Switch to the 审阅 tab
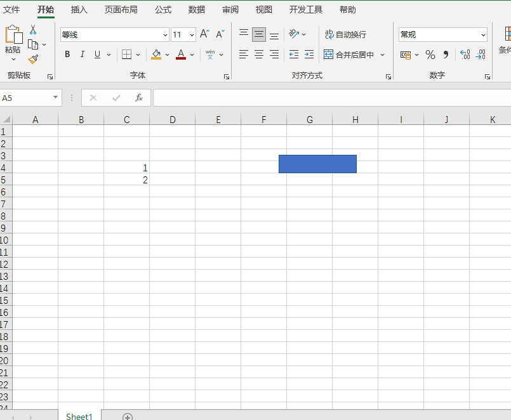This screenshot has width=511, height=420. (x=230, y=10)
